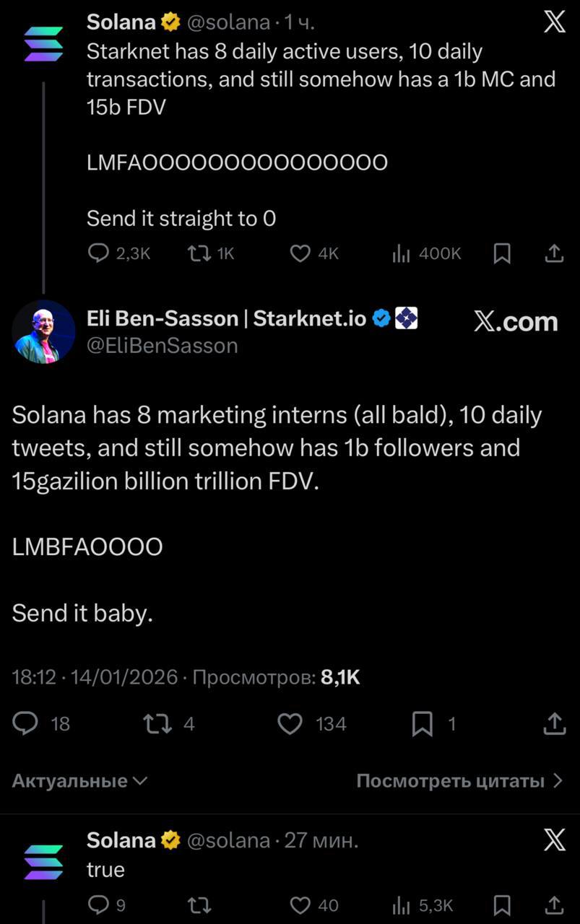This screenshot has width=580, height=924.
Task: Expand the Актуальные sort dropdown
Action: coord(80,780)
